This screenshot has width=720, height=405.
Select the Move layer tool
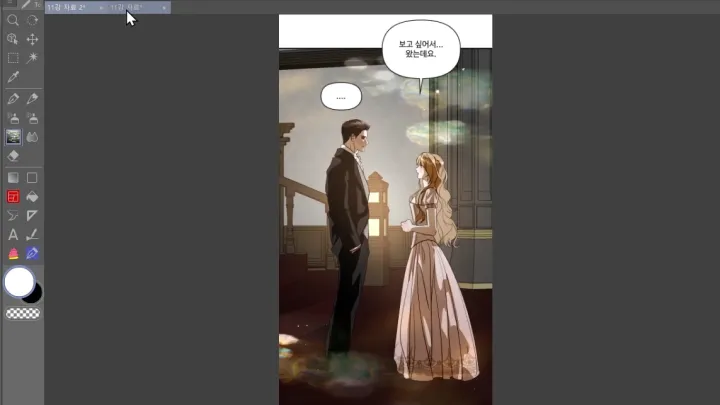pos(32,39)
